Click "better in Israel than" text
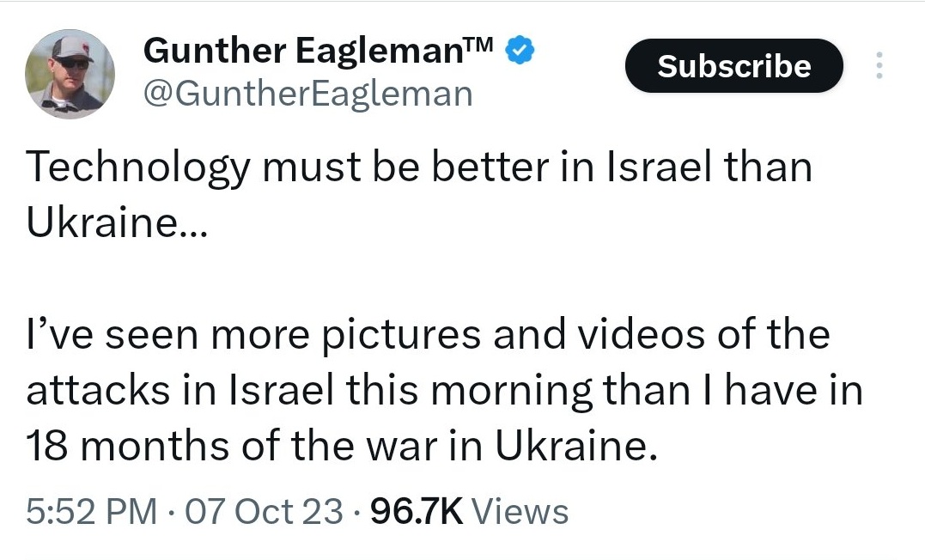The image size is (925, 560). pyautogui.click(x=622, y=167)
